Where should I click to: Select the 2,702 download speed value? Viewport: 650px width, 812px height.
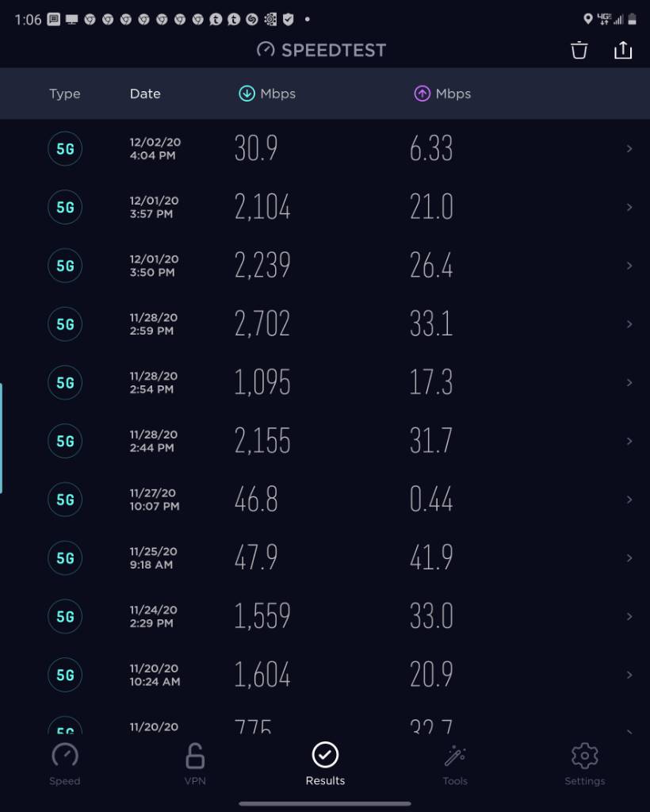[x=262, y=324]
